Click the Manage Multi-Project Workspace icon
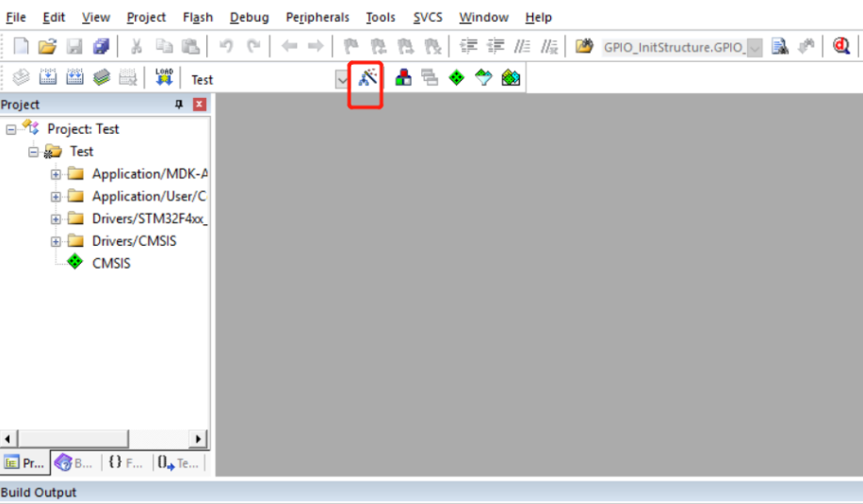 pos(430,77)
